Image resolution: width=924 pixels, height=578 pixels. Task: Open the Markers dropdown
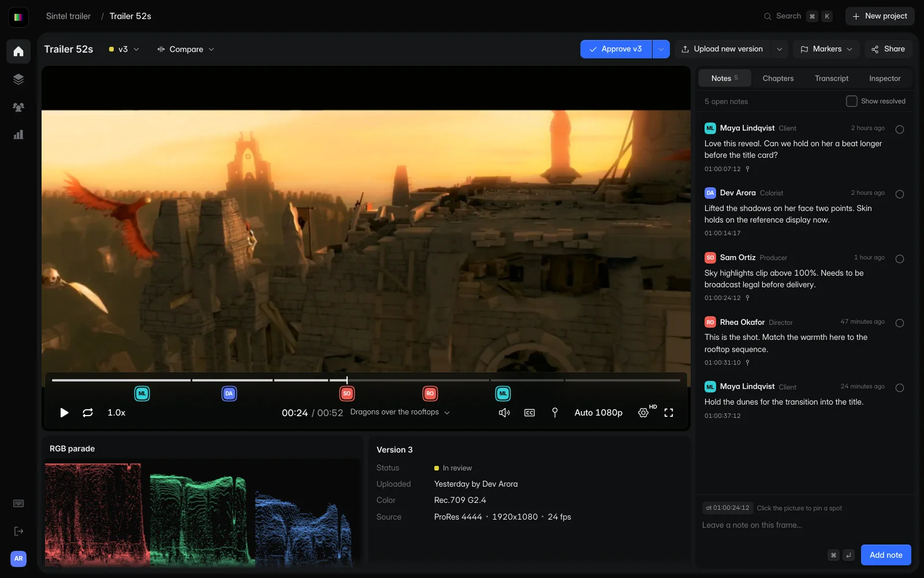tap(826, 49)
